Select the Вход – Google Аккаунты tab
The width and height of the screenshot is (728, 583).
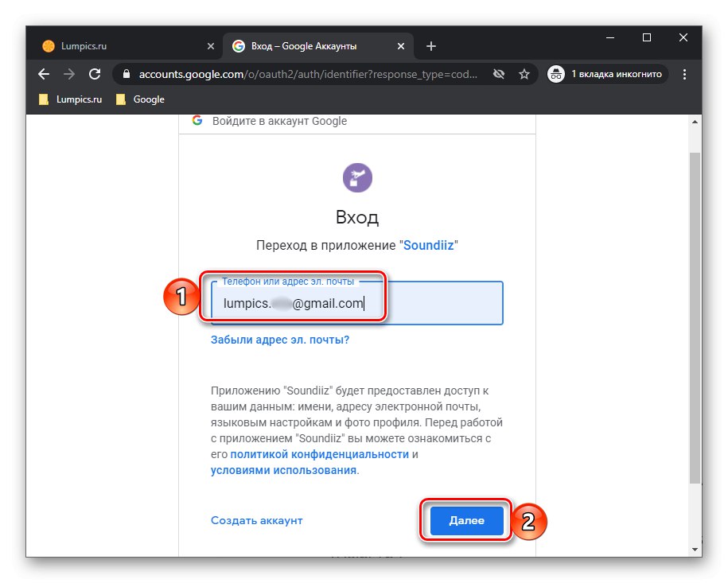[318, 46]
